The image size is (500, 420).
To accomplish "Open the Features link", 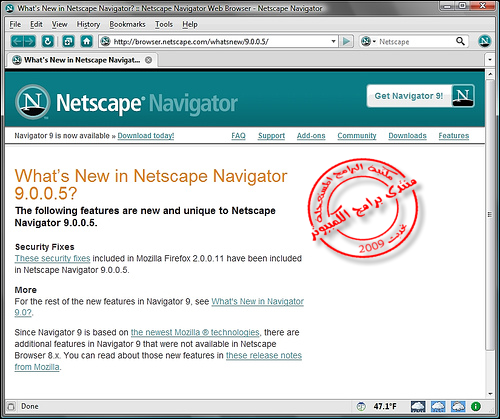I will click(454, 136).
